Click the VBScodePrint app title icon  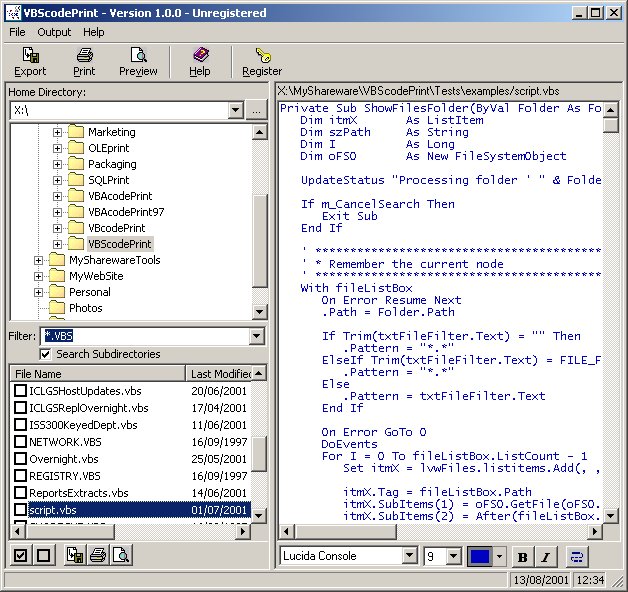tap(14, 13)
